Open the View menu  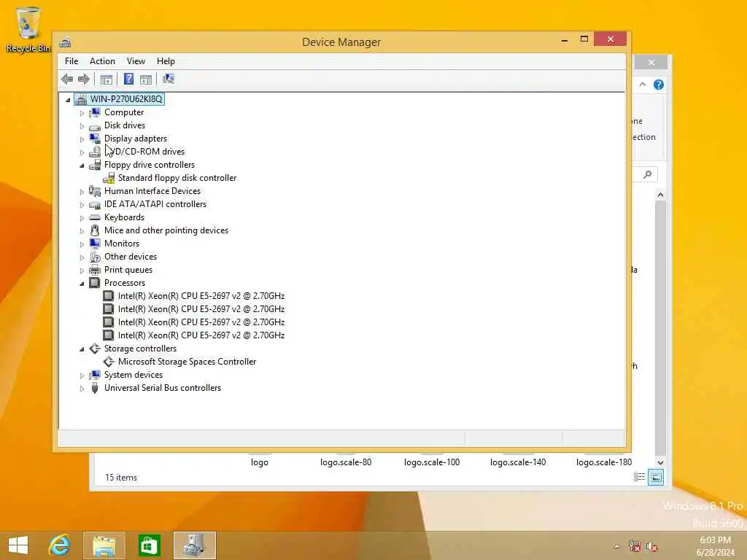pos(136,61)
